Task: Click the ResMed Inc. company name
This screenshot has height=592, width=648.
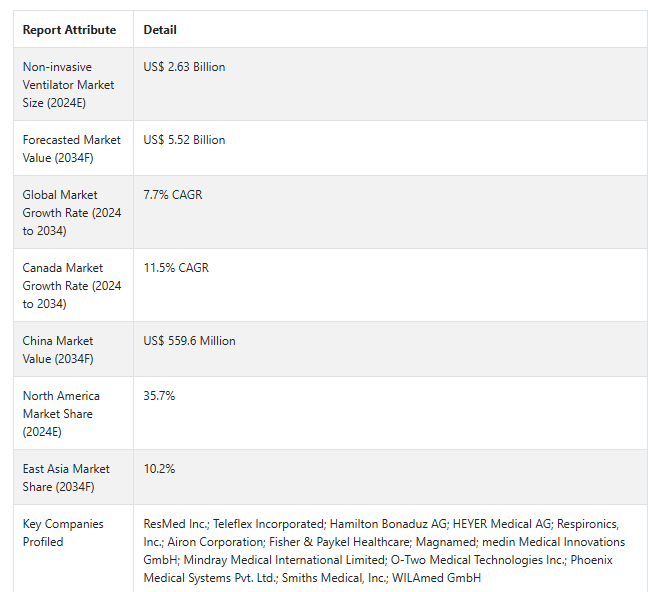Action: click(x=175, y=524)
